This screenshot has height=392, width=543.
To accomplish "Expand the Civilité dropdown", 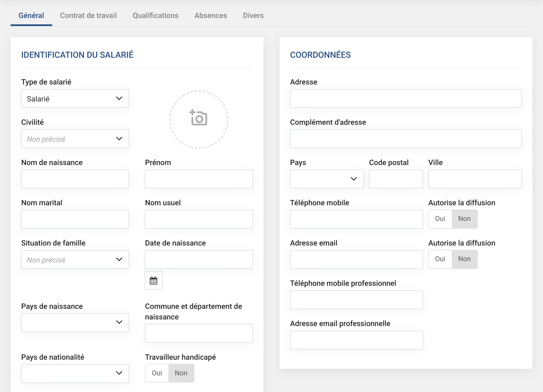I will (x=75, y=139).
